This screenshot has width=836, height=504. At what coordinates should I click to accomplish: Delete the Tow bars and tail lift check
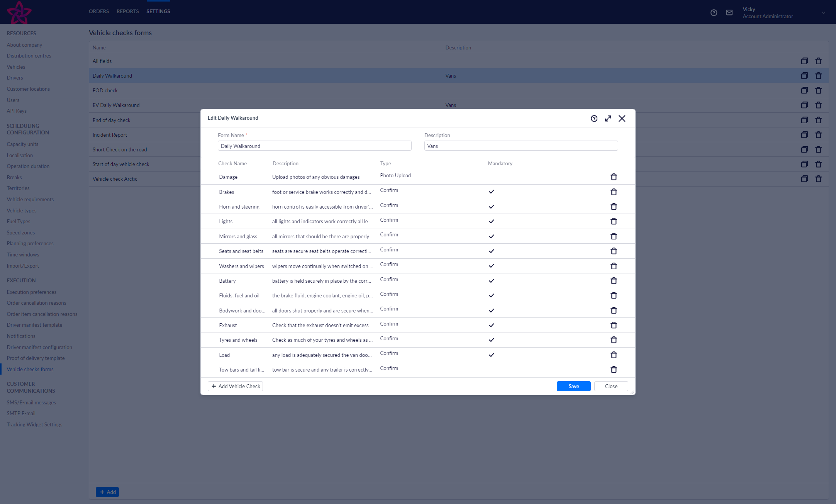click(x=614, y=370)
